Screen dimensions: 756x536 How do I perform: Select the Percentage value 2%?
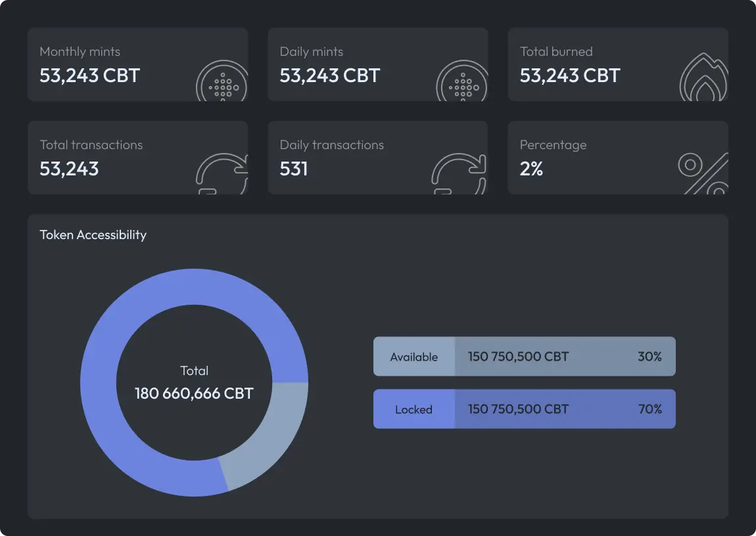[531, 169]
